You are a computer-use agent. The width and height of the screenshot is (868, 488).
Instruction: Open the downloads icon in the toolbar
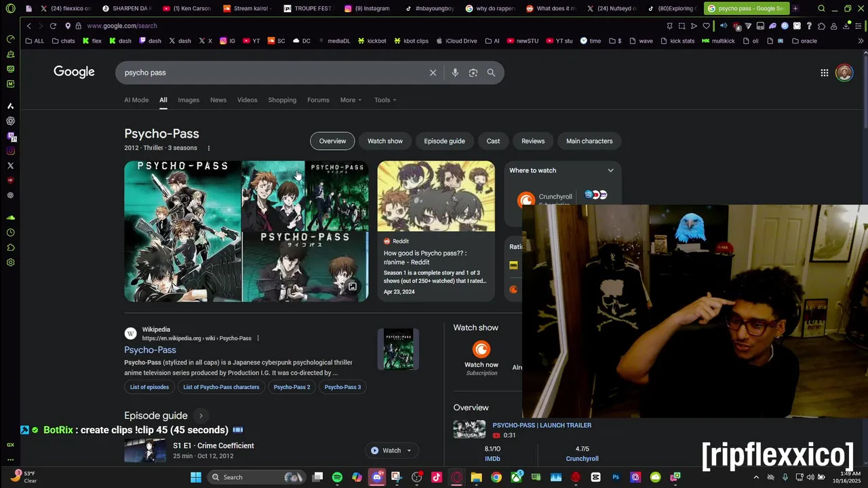coord(846,26)
